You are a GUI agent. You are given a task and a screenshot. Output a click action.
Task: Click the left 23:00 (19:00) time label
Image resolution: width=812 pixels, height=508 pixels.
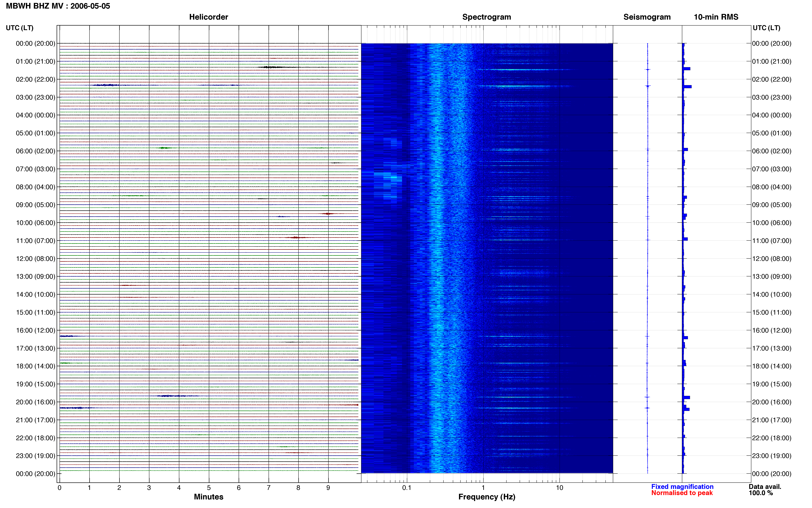tap(36, 456)
